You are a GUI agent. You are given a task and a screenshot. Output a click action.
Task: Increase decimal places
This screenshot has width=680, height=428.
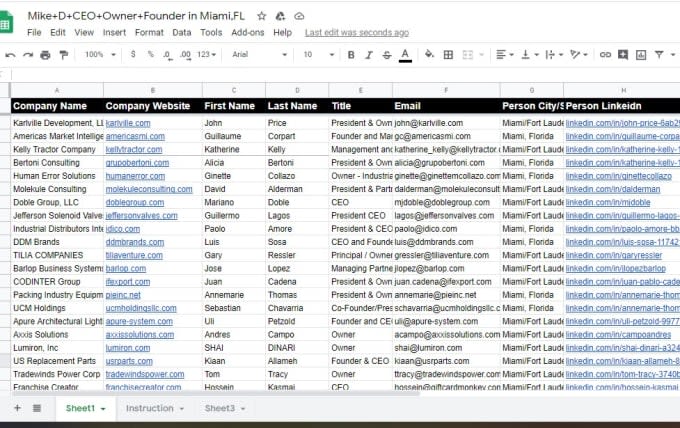[x=185, y=55]
